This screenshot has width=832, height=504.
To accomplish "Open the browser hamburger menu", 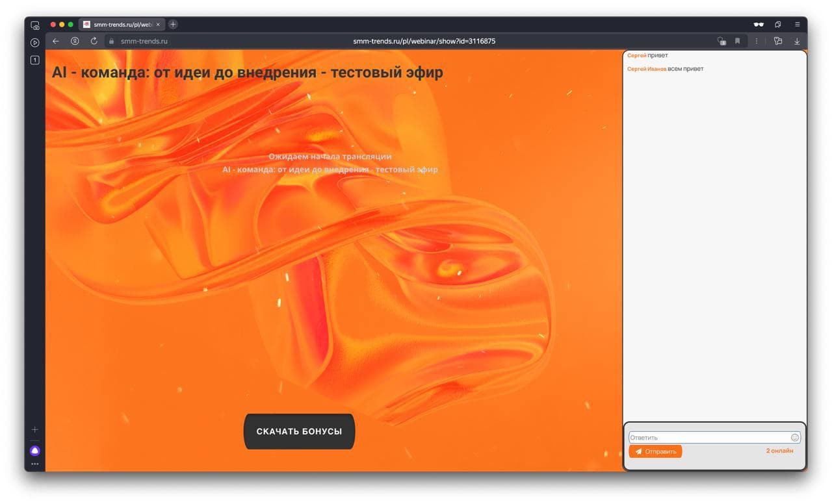I will click(798, 25).
